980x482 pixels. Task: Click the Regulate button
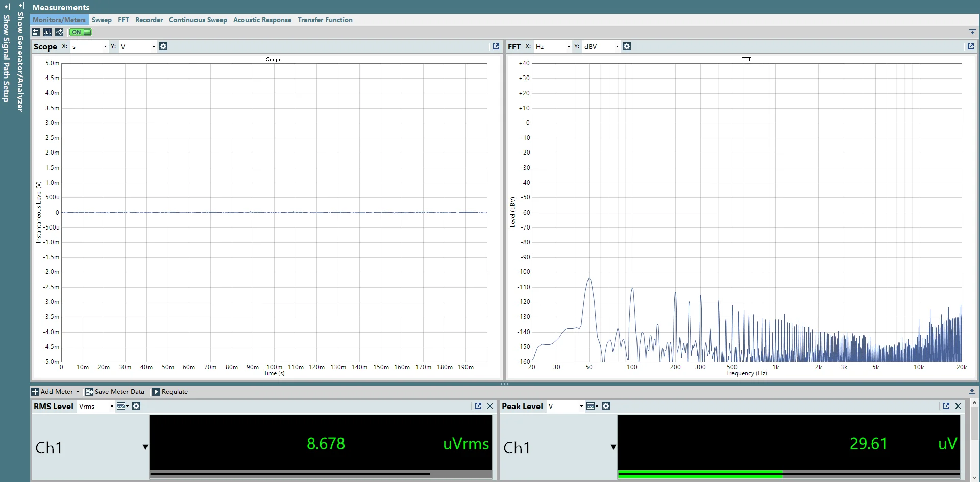[x=170, y=392]
